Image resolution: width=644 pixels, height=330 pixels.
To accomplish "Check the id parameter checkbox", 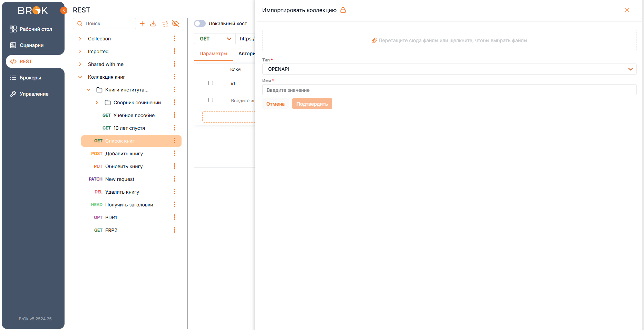I will click(x=211, y=83).
